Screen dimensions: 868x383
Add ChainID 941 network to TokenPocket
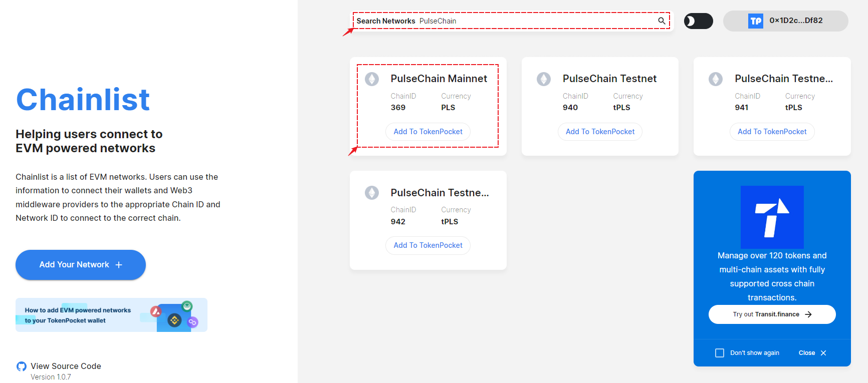click(772, 132)
